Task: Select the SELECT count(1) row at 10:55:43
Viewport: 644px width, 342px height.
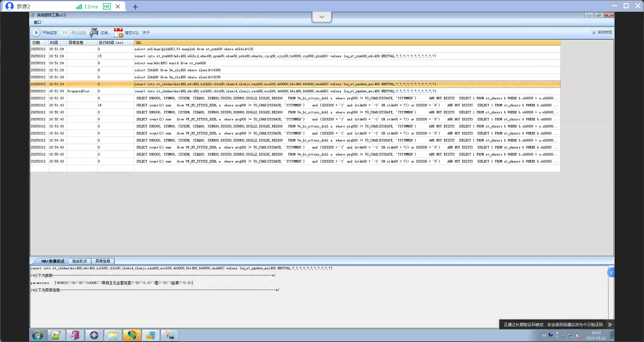Action: point(295,161)
